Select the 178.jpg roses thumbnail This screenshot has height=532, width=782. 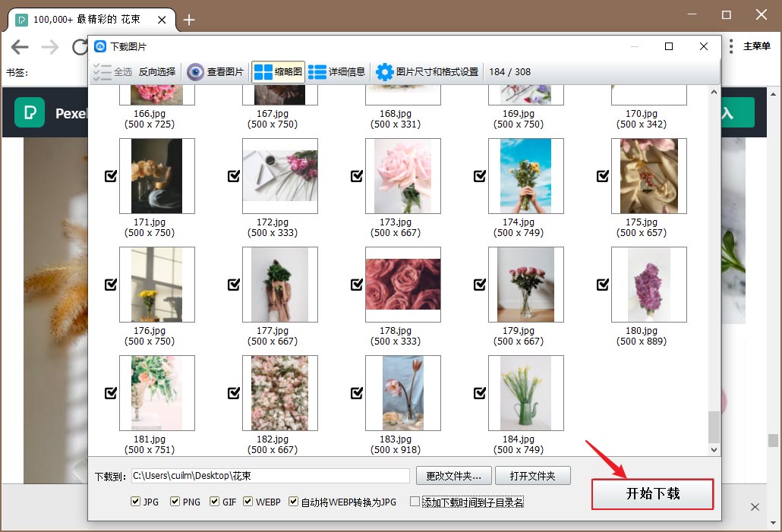click(x=402, y=284)
